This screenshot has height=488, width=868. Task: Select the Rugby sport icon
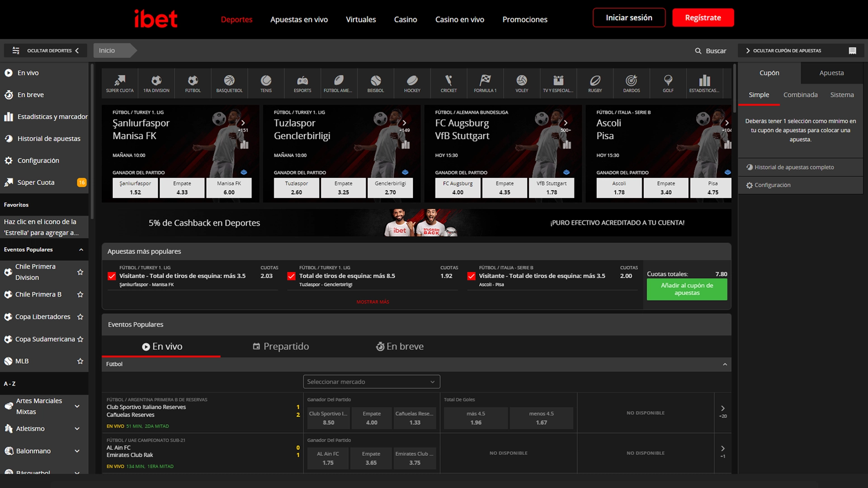(595, 83)
